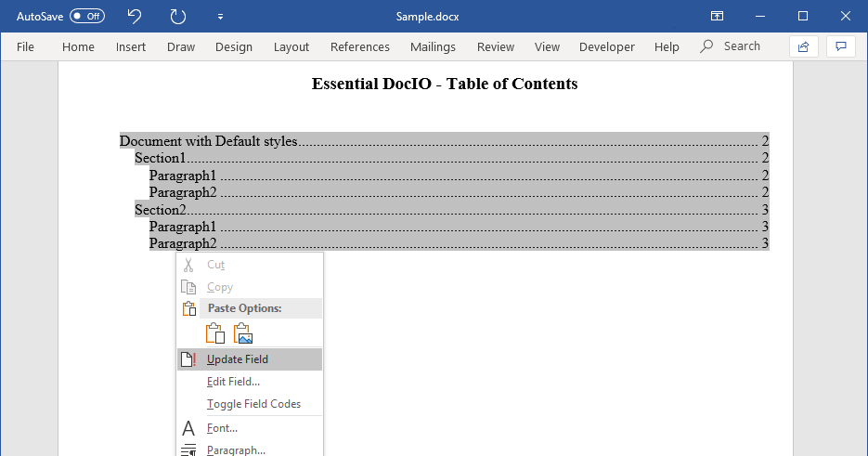Switch to the References tab
Screen dimensions: 868x456
359,46
